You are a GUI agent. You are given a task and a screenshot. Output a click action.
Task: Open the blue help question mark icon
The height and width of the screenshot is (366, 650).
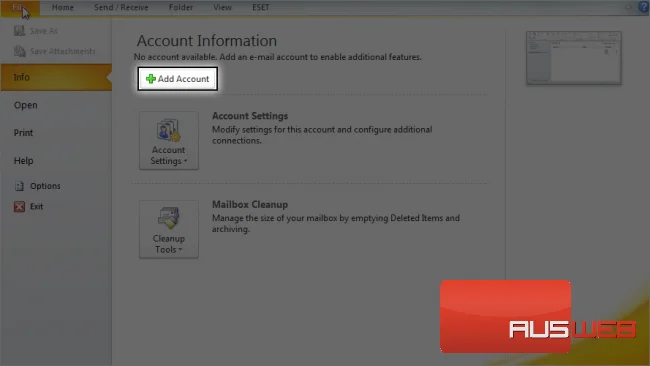[643, 7]
